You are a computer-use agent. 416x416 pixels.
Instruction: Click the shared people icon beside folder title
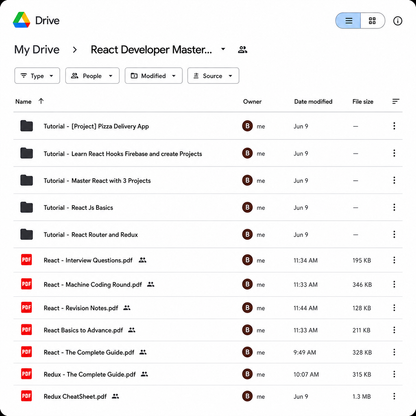(242, 50)
